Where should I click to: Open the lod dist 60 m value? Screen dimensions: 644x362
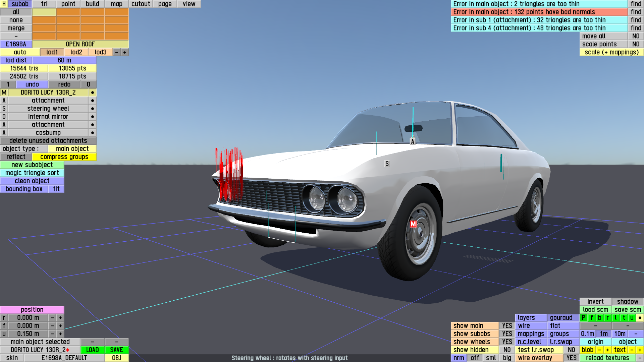64,60
